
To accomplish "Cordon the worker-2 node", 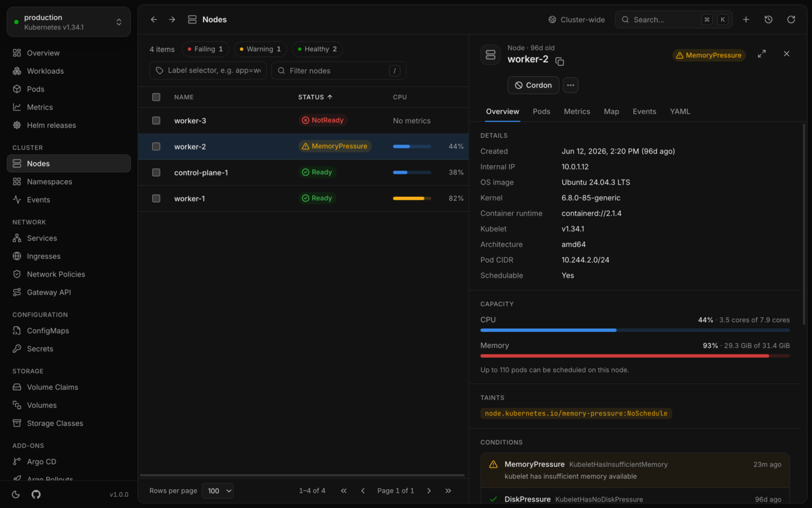I will [533, 85].
